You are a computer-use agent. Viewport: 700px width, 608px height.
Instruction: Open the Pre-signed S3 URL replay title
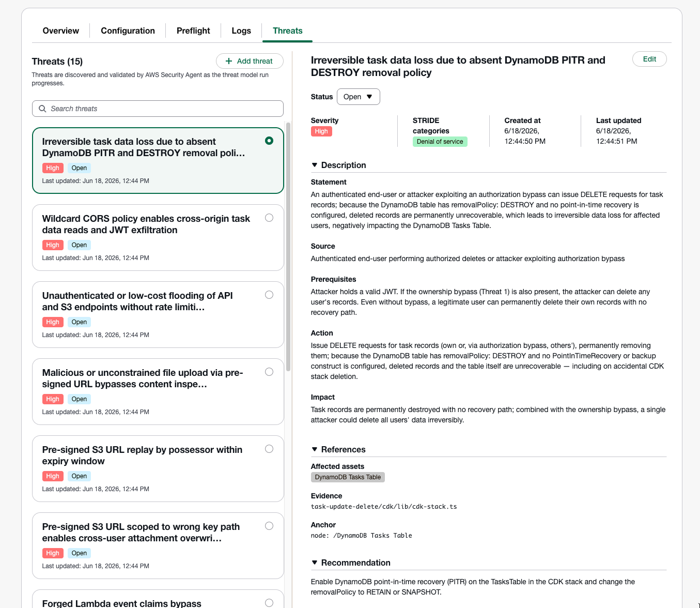click(142, 455)
